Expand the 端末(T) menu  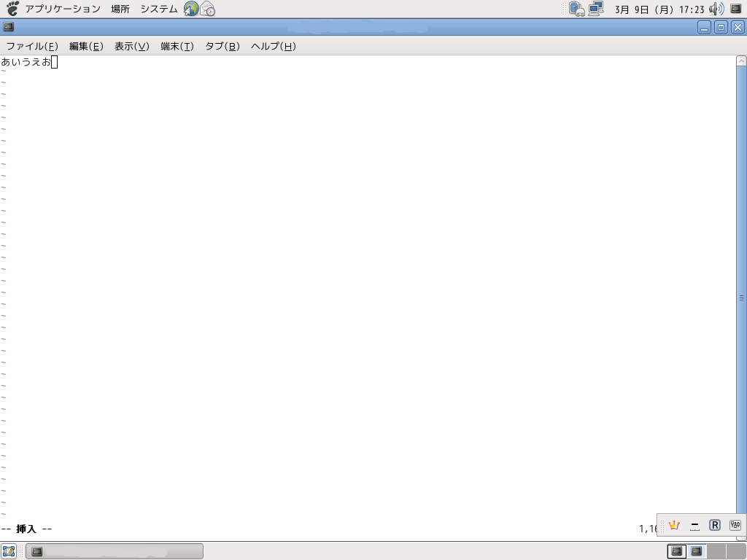(x=177, y=46)
